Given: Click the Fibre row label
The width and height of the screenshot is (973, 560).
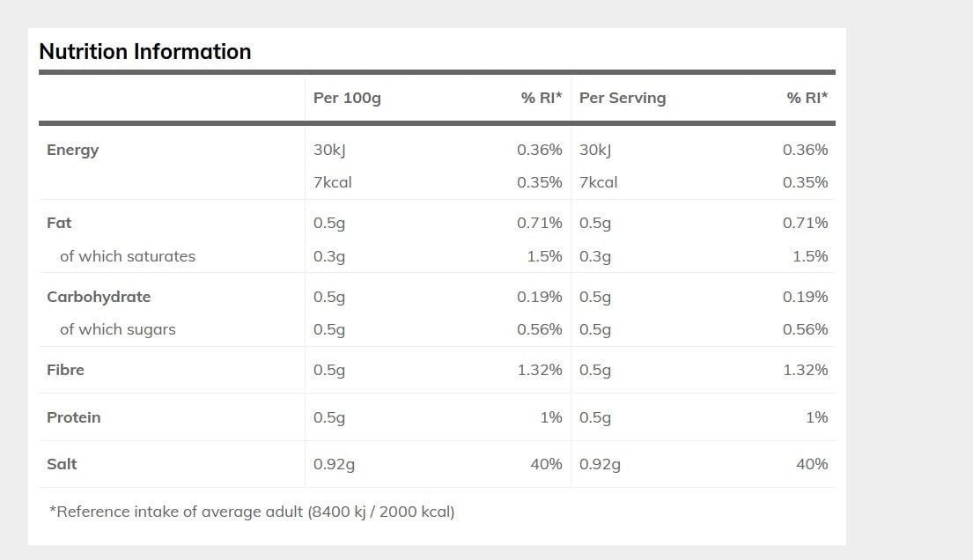Looking at the screenshot, I should click(66, 370).
